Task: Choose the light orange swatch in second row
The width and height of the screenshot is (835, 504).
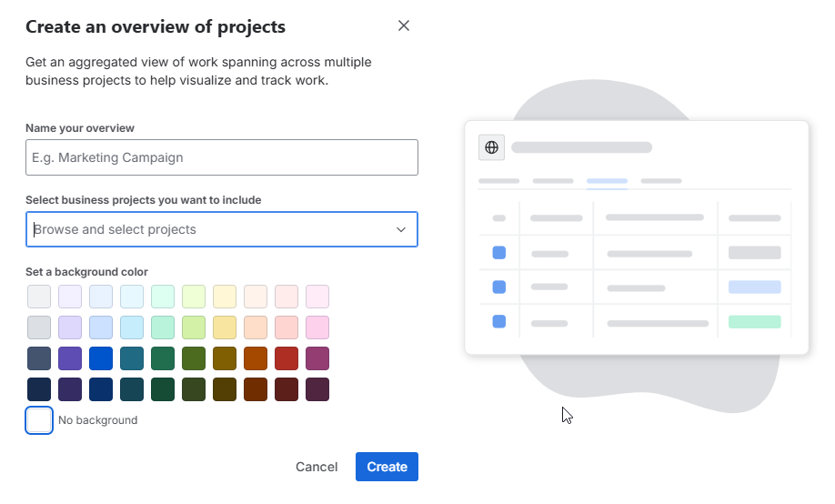Action: [x=255, y=328]
